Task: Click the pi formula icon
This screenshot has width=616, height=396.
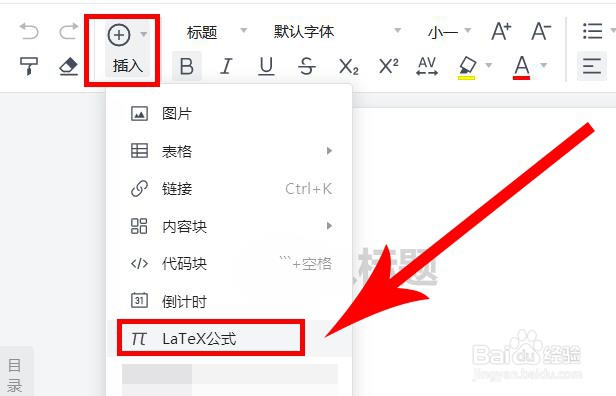Action: (139, 338)
